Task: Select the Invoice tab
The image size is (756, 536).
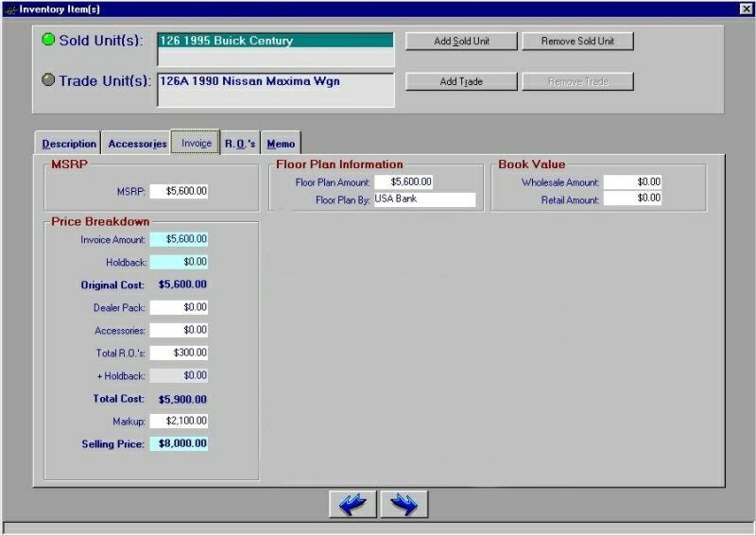Action: tap(196, 143)
